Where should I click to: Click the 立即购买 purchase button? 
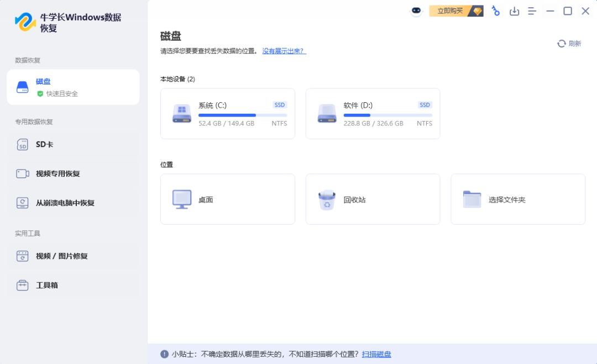(x=449, y=10)
